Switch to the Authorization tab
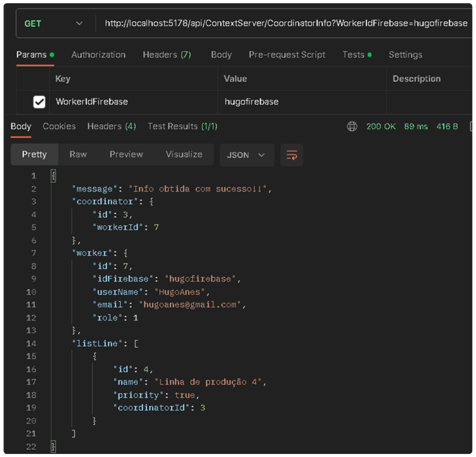 click(x=98, y=55)
